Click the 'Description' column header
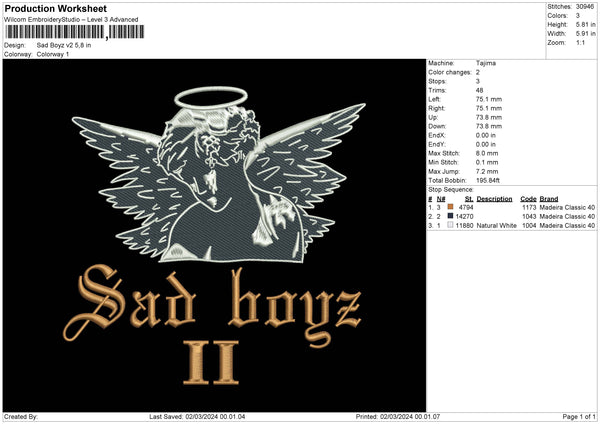 pos(494,199)
